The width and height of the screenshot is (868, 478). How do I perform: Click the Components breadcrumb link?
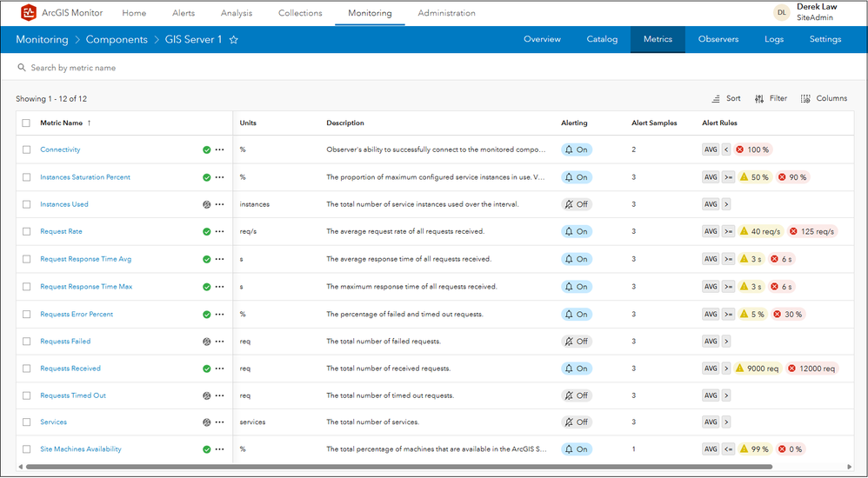point(117,40)
